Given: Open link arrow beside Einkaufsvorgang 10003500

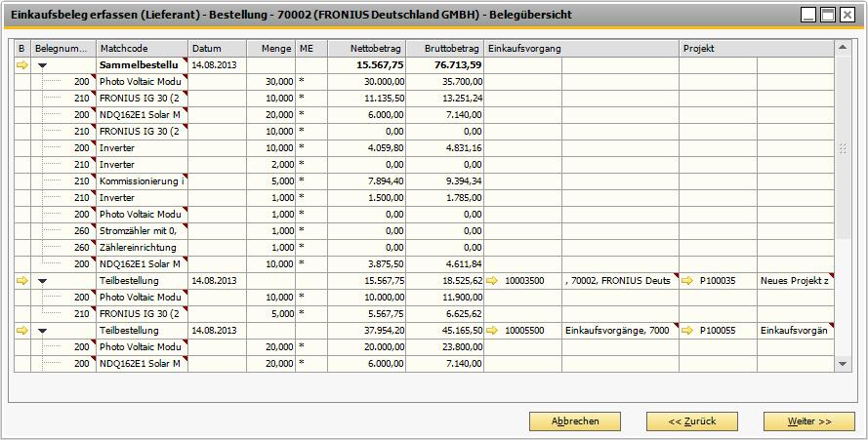Looking at the screenshot, I should tap(492, 280).
